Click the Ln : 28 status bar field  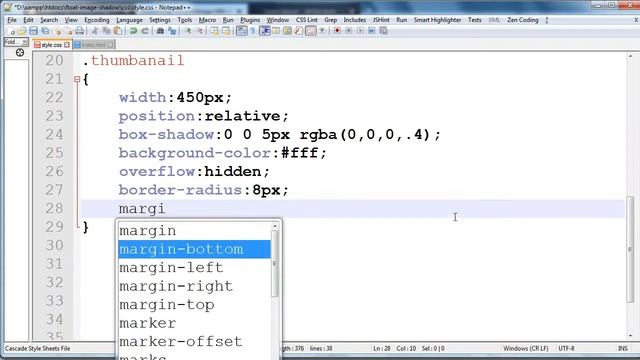tap(382, 349)
